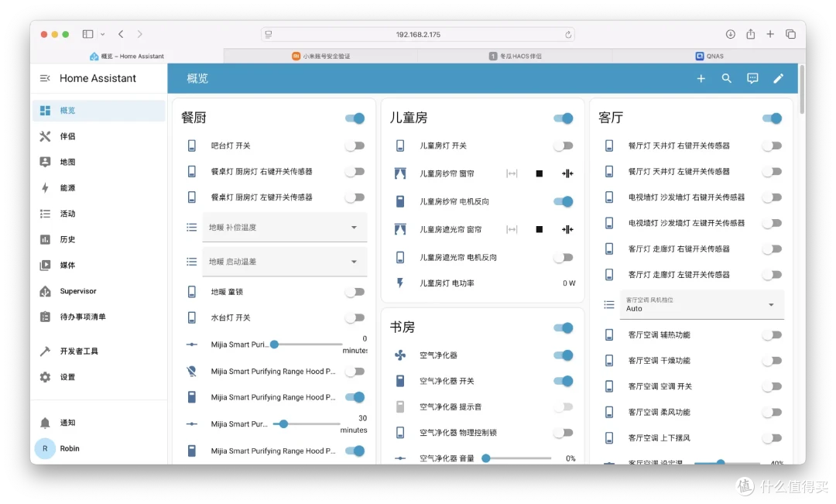Click the 儿童房灯 电功率 0 W value
This screenshot has width=836, height=504.
tap(569, 283)
